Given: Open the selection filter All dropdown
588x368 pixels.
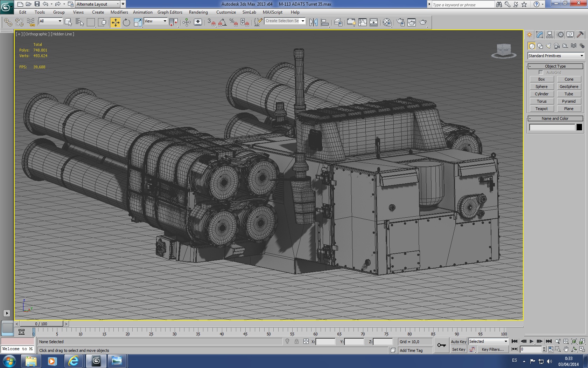Looking at the screenshot, I should click(x=50, y=21).
